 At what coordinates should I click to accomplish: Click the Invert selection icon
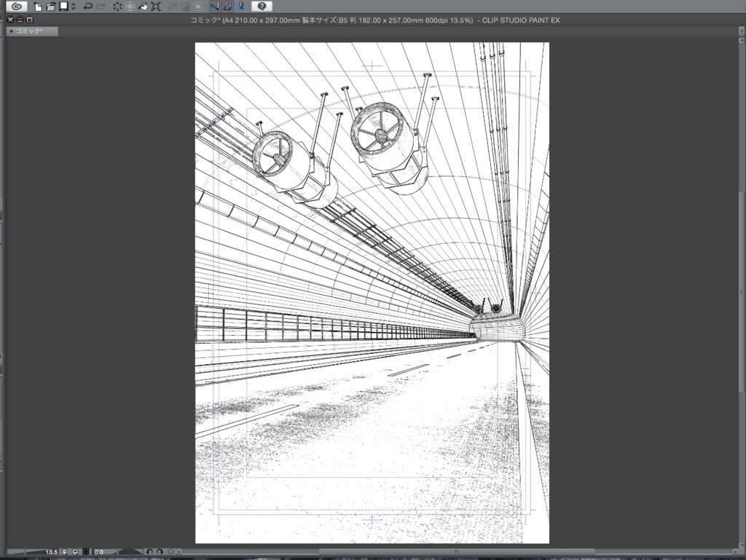tap(186, 7)
